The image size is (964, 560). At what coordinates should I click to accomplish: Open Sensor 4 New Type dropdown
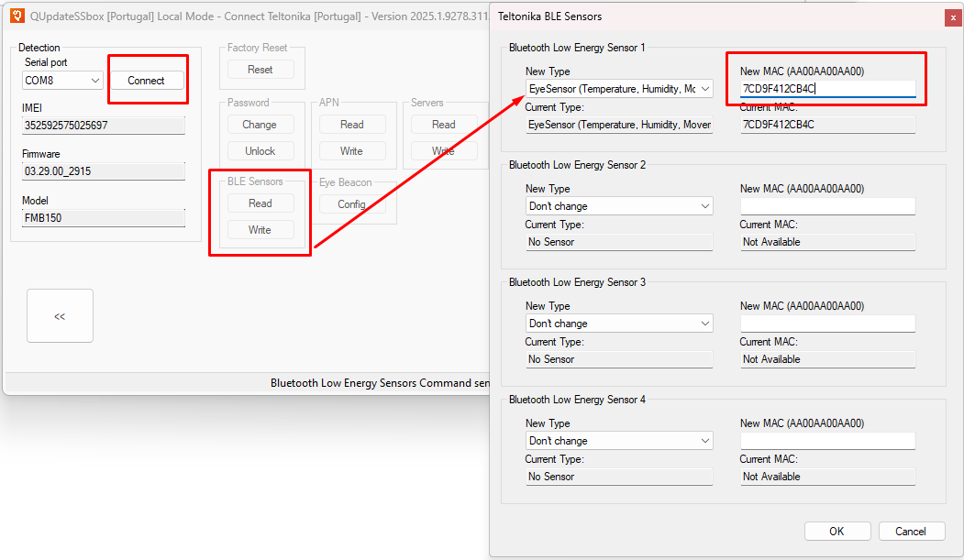pyautogui.click(x=619, y=441)
